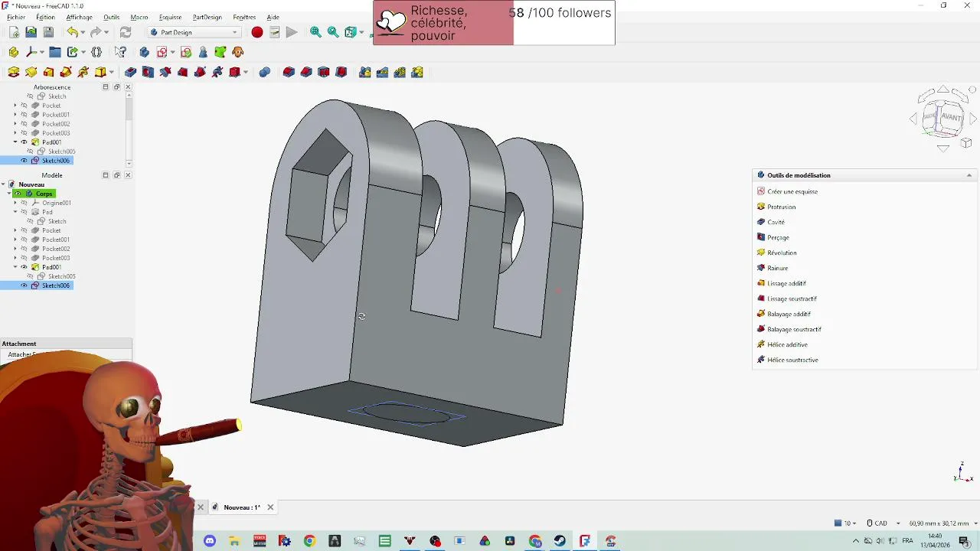The image size is (980, 551).
Task: Click the green execute macro play icon
Action: click(x=292, y=32)
